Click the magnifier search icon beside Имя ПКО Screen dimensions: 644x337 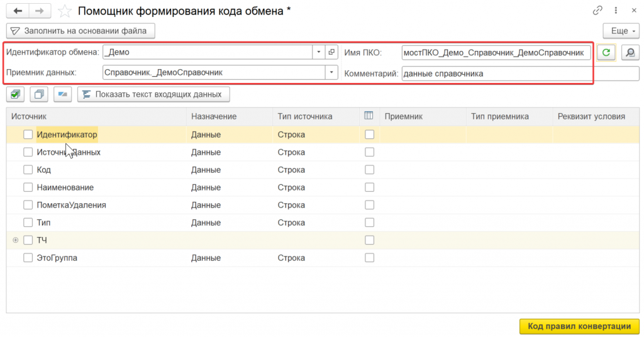click(x=630, y=53)
